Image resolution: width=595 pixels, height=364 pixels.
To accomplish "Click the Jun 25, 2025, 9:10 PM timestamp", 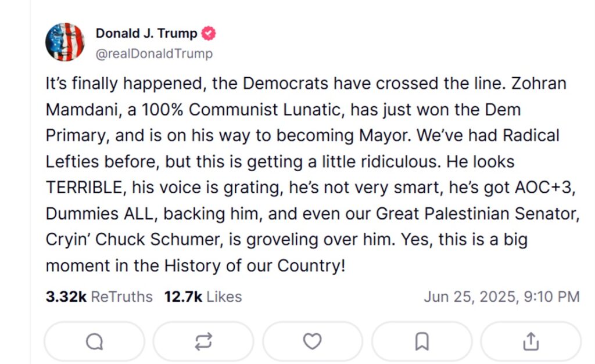I will pos(501,297).
